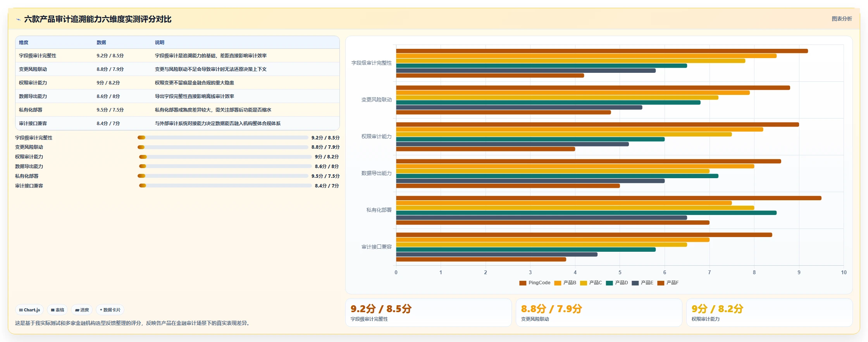868x342 pixels.
Task: Click the 数据 table column header
Action: point(102,43)
